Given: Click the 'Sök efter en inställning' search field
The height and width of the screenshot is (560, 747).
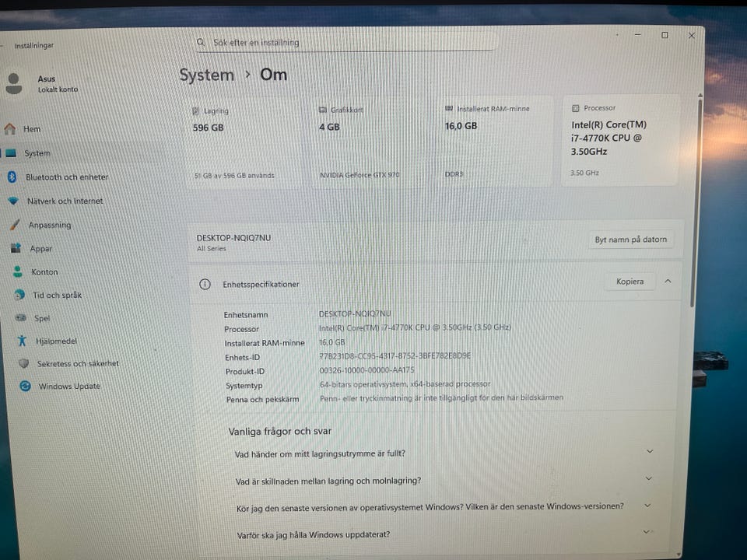Looking at the screenshot, I should (x=345, y=42).
